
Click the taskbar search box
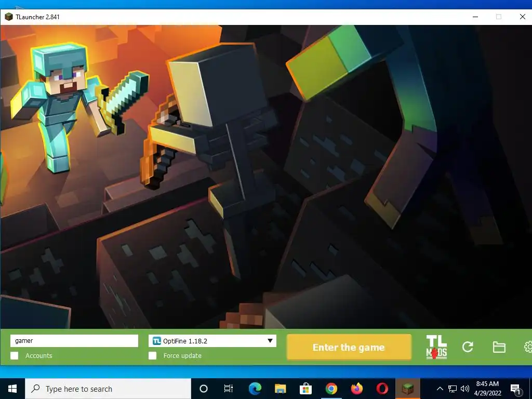[x=108, y=389]
